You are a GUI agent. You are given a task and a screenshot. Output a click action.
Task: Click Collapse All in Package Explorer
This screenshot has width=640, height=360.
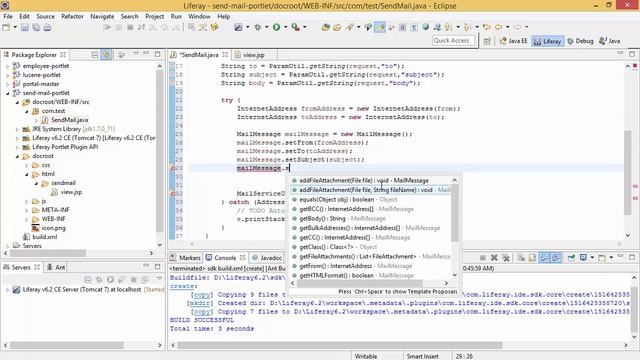95,55
